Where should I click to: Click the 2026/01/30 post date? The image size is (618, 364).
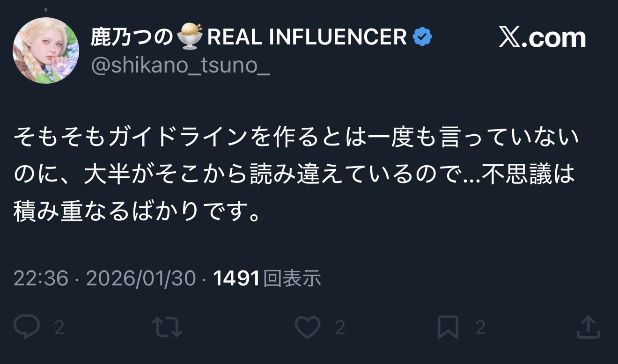(140, 278)
